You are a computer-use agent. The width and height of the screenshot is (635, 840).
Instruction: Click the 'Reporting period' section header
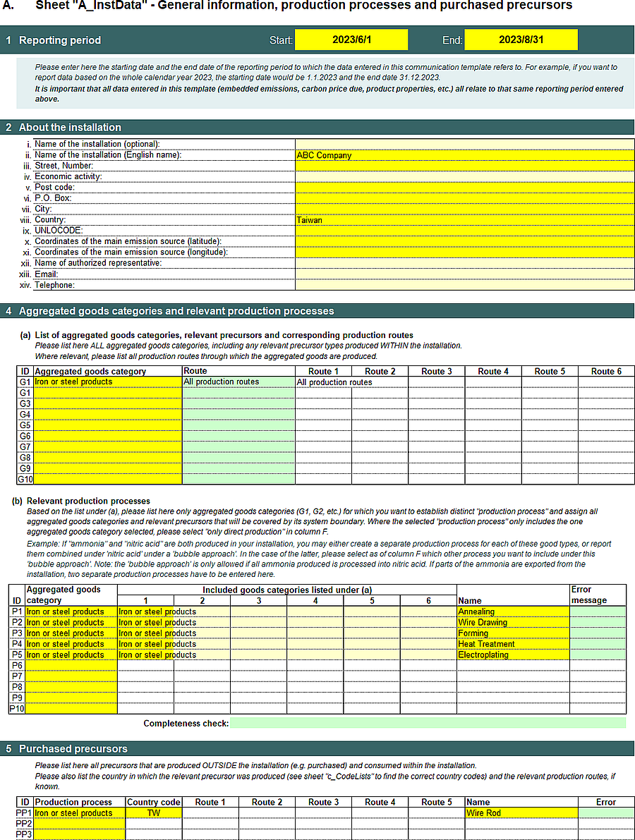coord(59,40)
